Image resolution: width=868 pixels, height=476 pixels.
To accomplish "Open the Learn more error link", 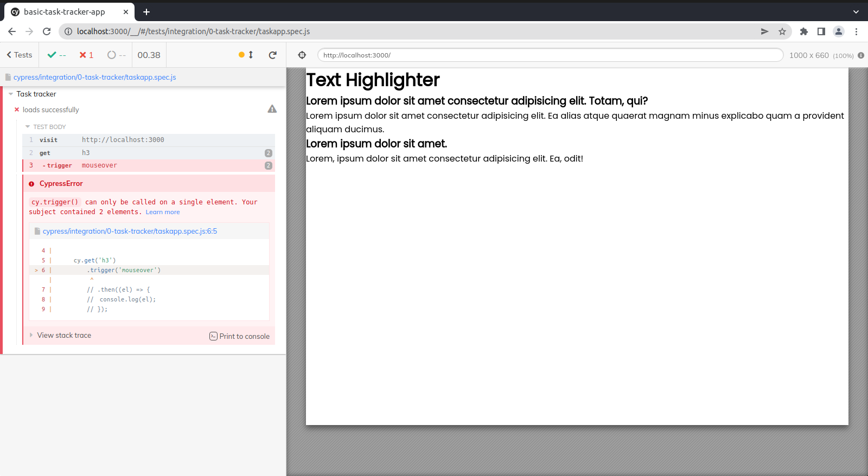I will coord(163,212).
